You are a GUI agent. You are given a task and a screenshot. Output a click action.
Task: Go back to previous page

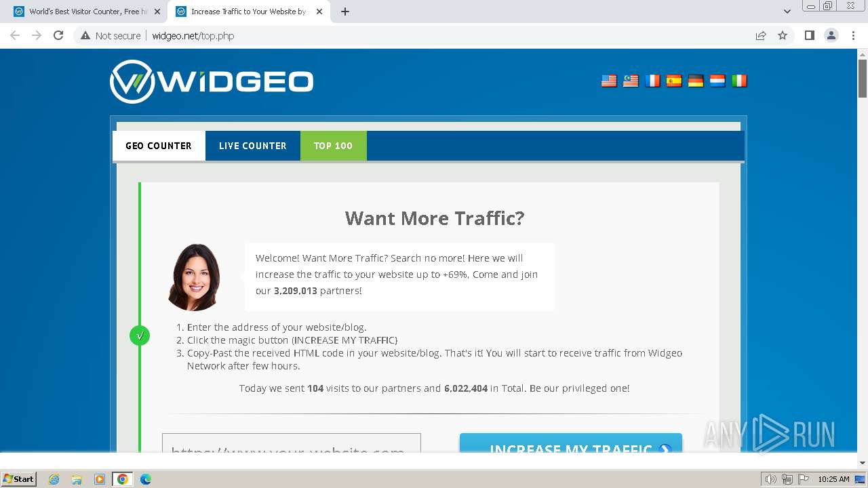pos(15,35)
